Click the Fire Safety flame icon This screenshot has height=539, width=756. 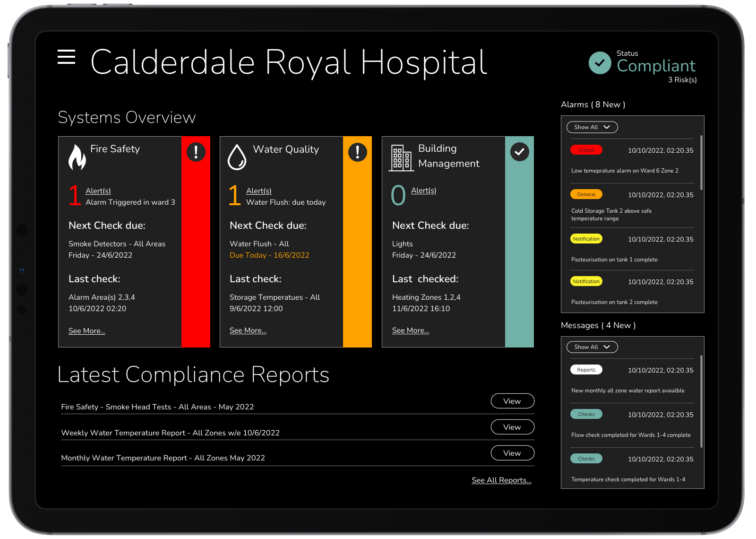pos(77,157)
